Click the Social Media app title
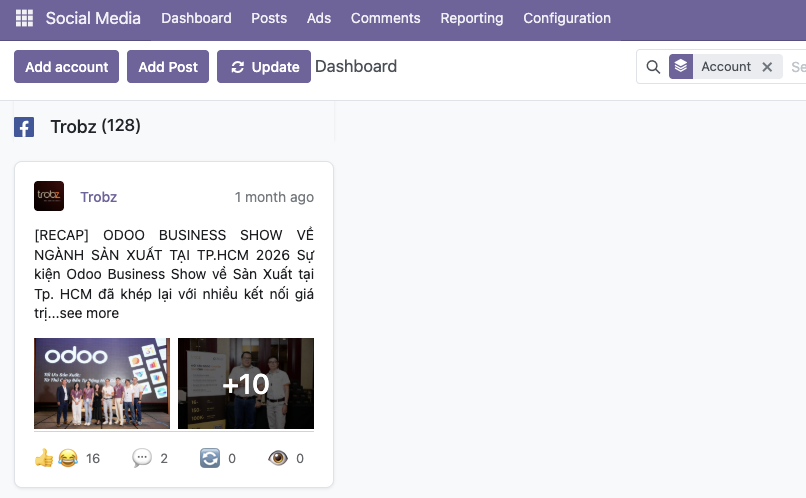806x498 pixels. [x=93, y=18]
